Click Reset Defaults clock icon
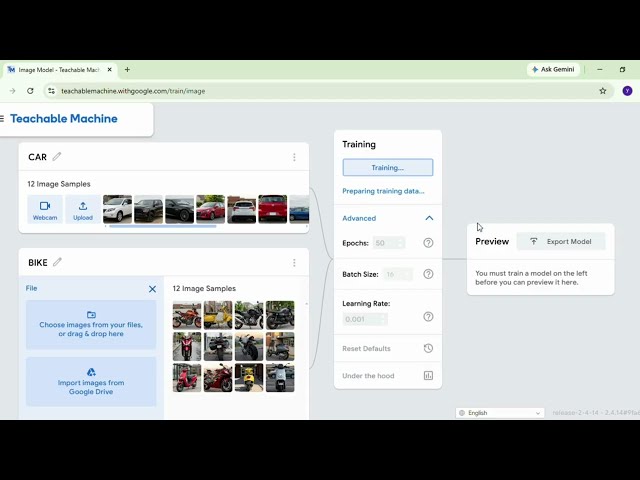This screenshot has width=640, height=480. [x=428, y=348]
